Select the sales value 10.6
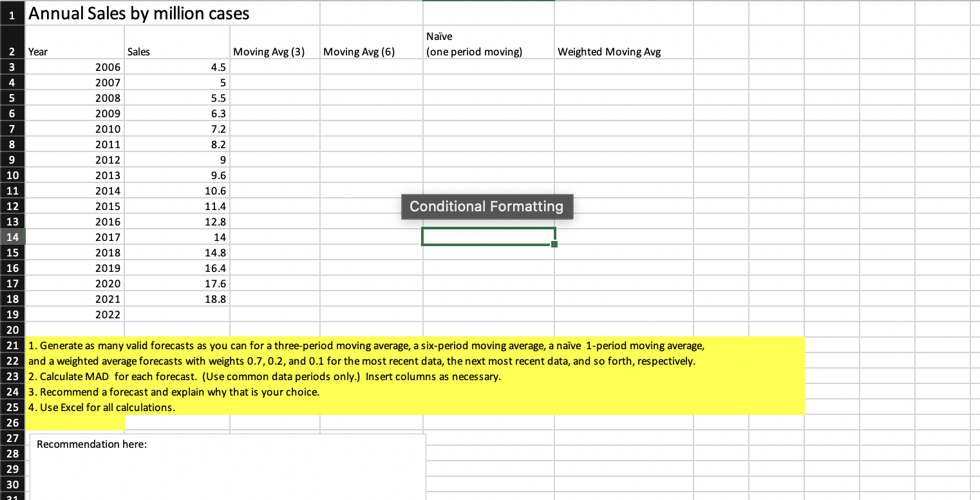 (x=177, y=191)
